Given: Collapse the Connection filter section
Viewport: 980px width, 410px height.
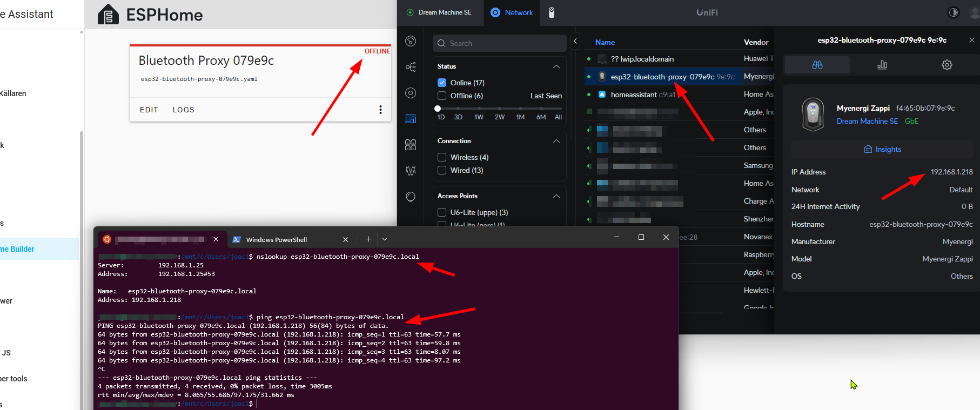Looking at the screenshot, I should tap(556, 140).
